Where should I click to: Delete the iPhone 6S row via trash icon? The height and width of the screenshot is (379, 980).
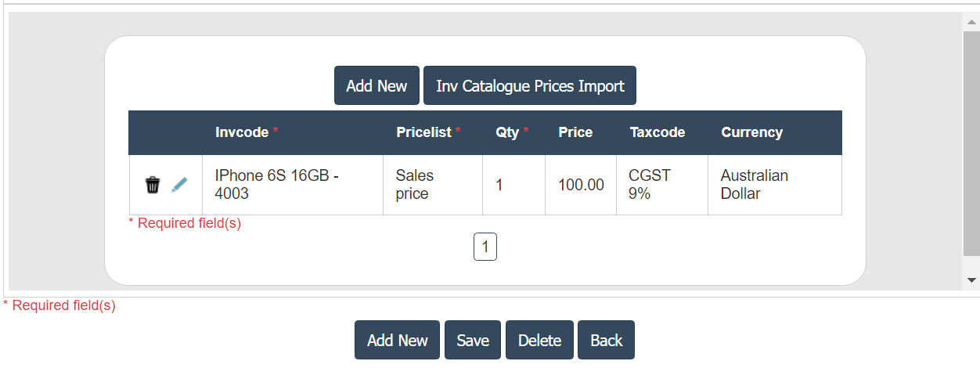click(153, 185)
